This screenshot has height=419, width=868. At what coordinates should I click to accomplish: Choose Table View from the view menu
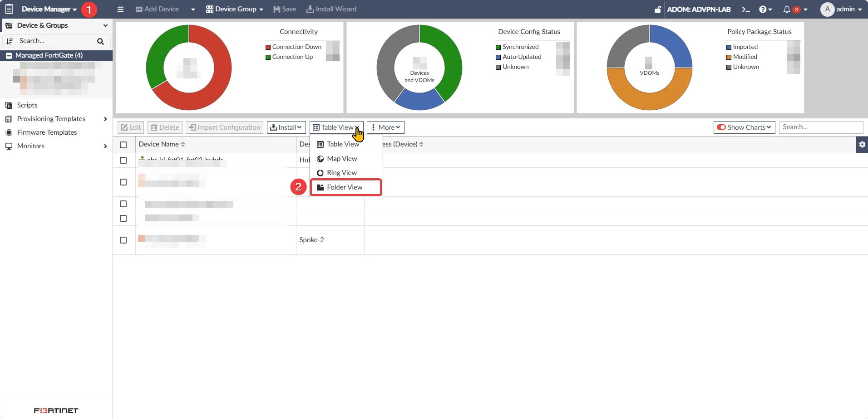[346, 144]
